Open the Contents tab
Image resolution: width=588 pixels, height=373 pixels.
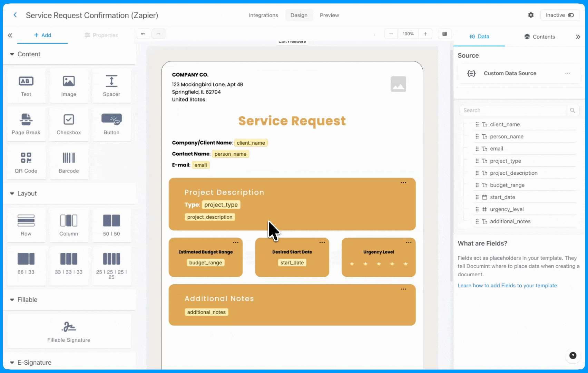point(540,37)
